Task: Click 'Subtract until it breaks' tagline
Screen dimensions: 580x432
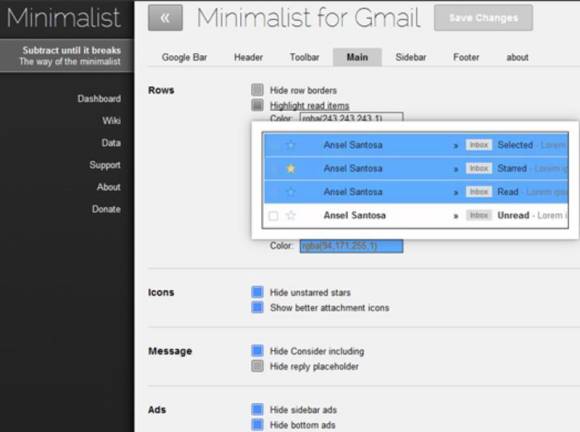Action: pyautogui.click(x=72, y=50)
